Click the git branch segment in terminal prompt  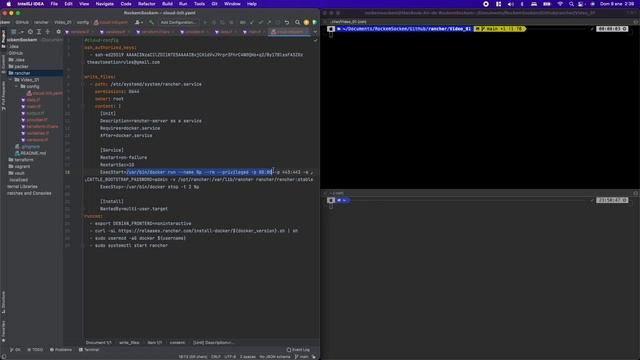point(500,29)
